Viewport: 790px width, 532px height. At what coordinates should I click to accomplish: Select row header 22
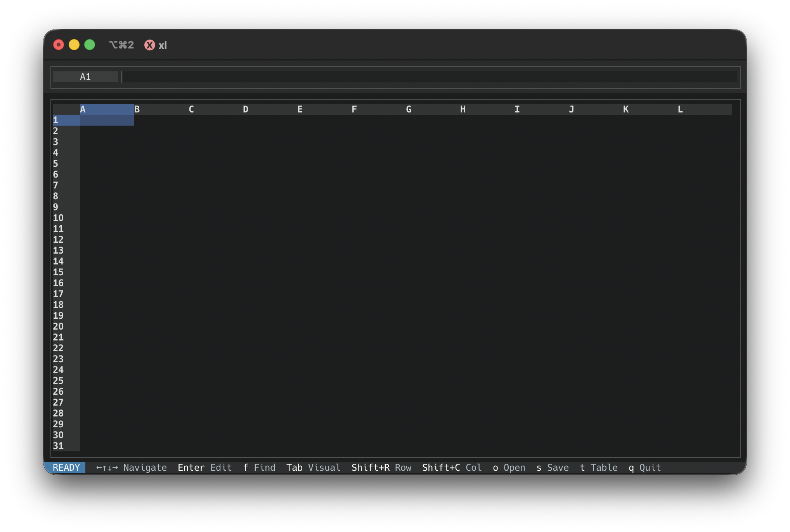click(x=66, y=348)
